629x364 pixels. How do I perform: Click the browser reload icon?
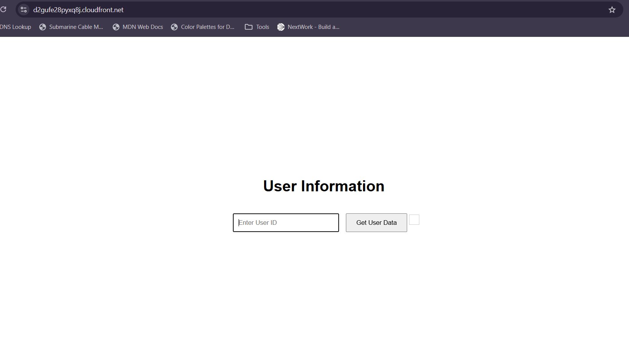click(x=3, y=9)
